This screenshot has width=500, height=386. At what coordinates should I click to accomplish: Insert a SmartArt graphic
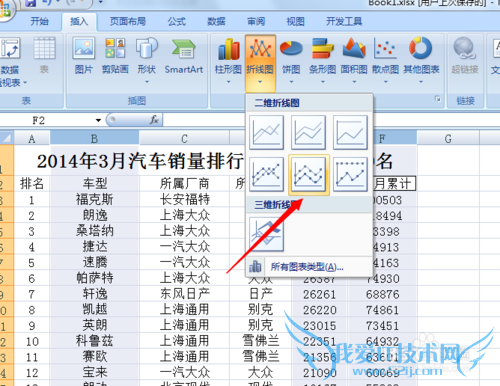click(x=184, y=56)
